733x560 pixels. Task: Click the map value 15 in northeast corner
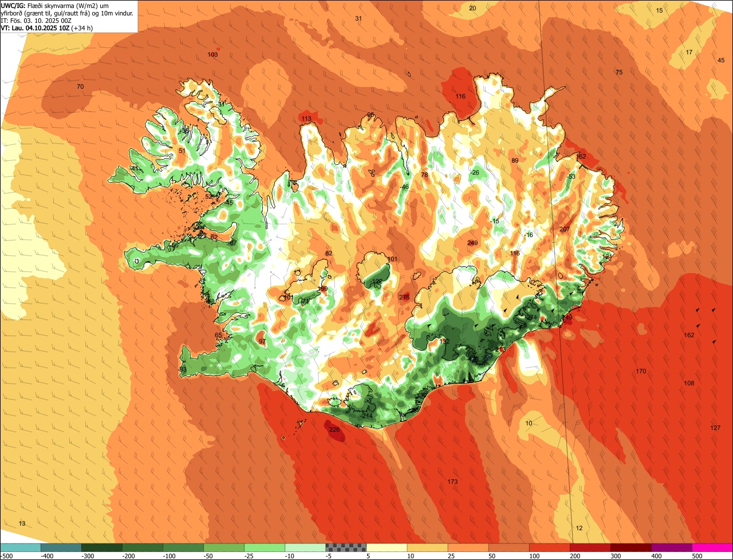coord(659,10)
